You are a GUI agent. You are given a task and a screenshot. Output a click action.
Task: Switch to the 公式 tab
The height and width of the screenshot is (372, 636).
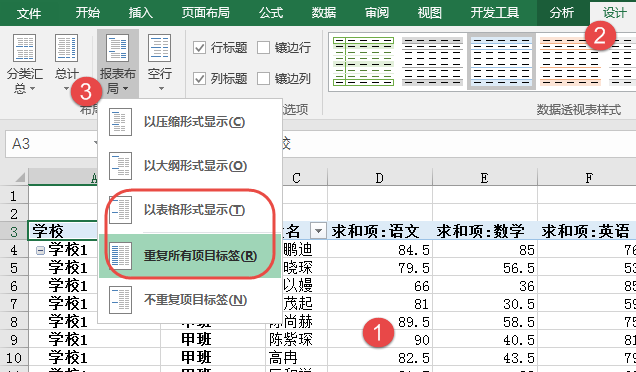click(x=271, y=13)
